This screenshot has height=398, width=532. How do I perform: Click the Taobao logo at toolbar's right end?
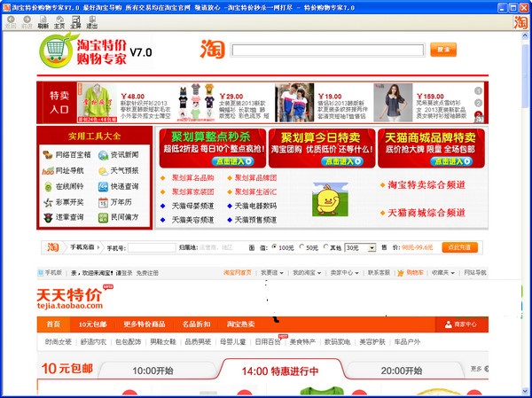(x=520, y=22)
